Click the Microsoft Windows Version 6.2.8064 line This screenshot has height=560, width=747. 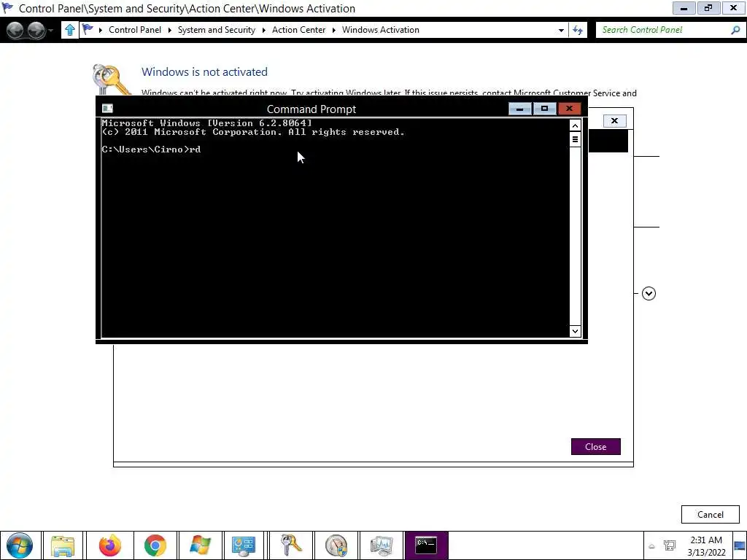click(206, 123)
